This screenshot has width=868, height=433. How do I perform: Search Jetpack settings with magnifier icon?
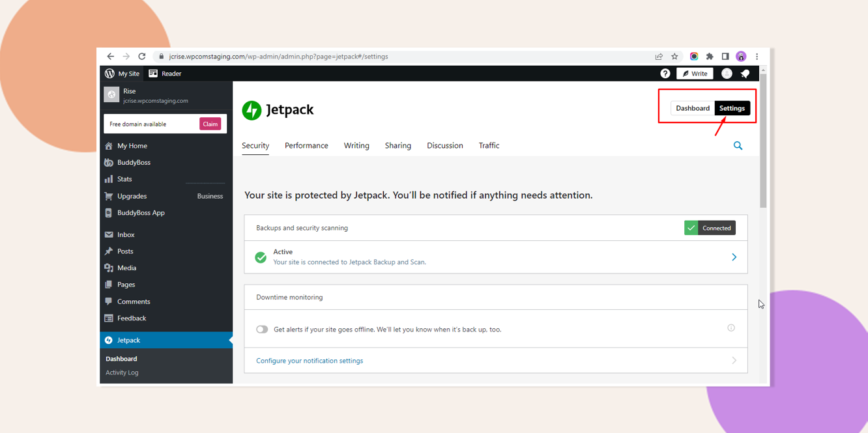(738, 146)
